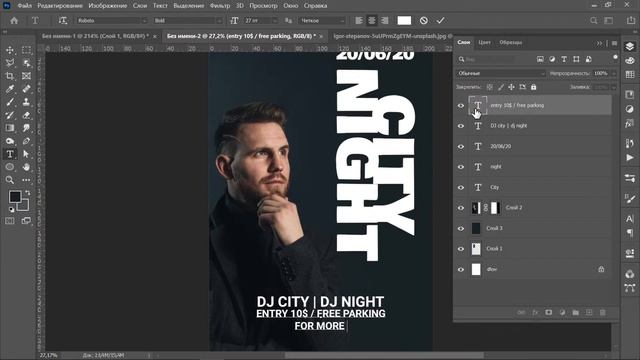
Task: Select the Smudge tool
Action: (26, 128)
